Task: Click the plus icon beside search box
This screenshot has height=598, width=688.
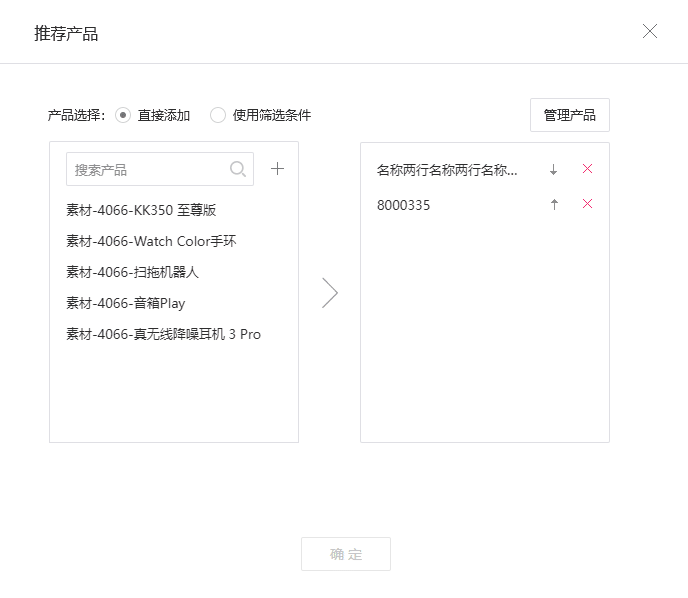Action: click(278, 169)
